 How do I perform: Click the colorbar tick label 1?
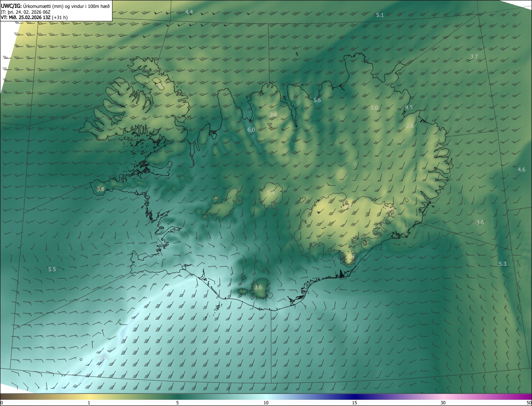tap(89, 403)
